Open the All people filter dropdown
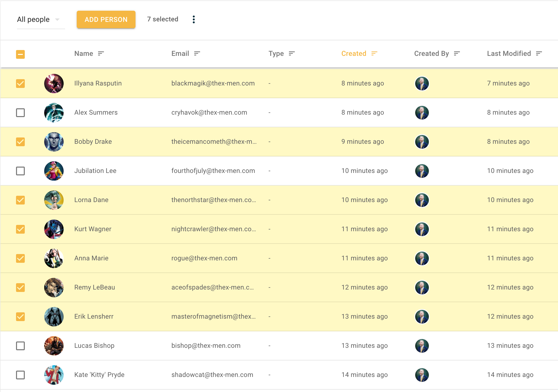This screenshot has height=392, width=558. [33, 19]
